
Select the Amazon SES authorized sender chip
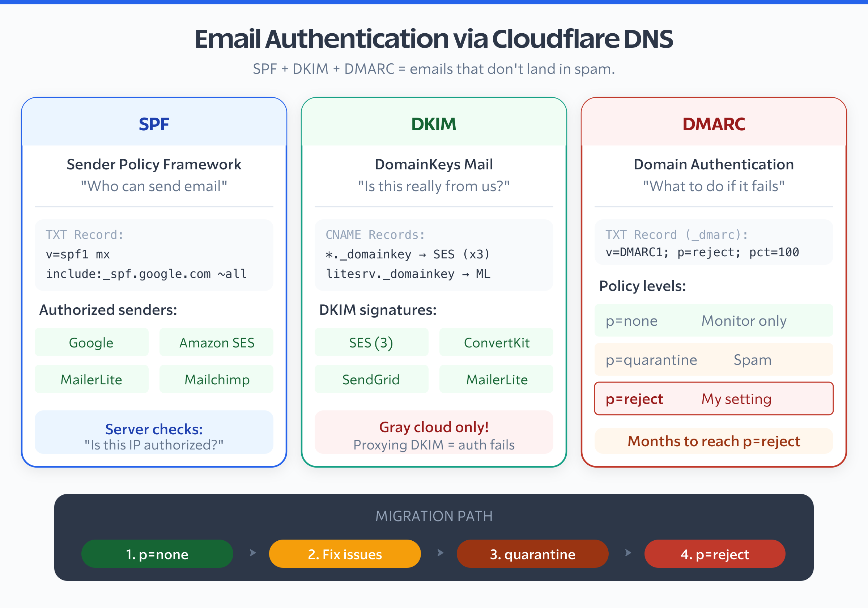pyautogui.click(x=216, y=343)
